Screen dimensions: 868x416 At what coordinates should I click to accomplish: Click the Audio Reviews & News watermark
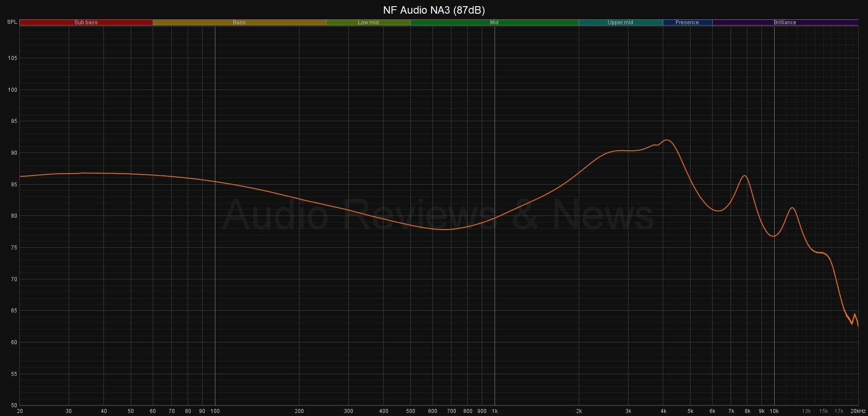(438, 215)
